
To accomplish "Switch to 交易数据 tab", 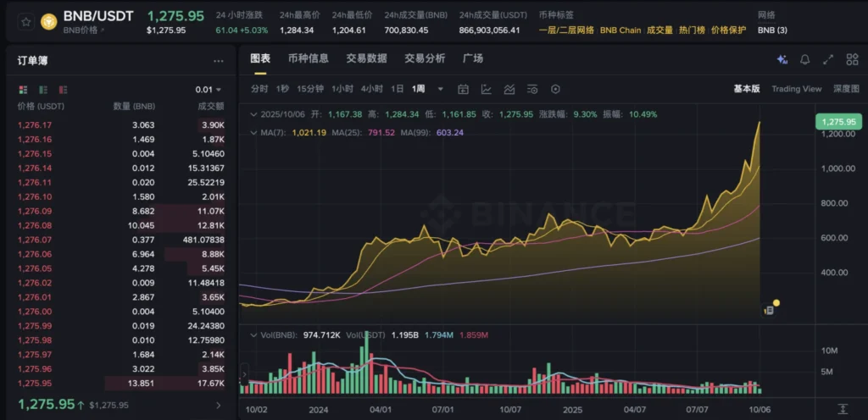I will 366,58.
